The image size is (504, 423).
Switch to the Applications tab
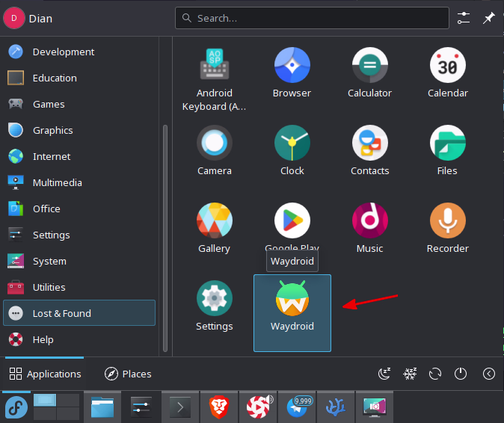pos(45,374)
